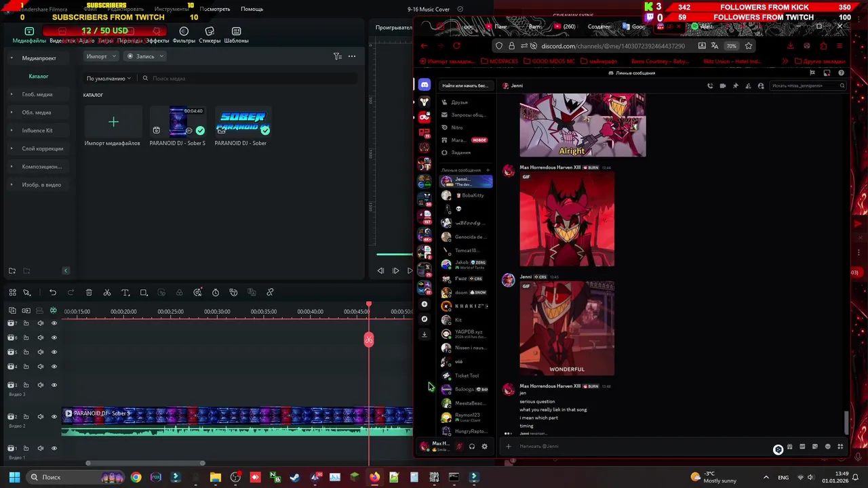Click the speed stopwatch icon in timeline toolbar

click(216, 292)
